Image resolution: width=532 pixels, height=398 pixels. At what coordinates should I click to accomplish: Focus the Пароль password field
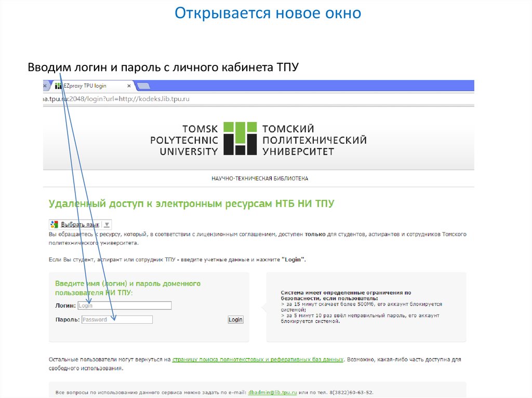[117, 319]
